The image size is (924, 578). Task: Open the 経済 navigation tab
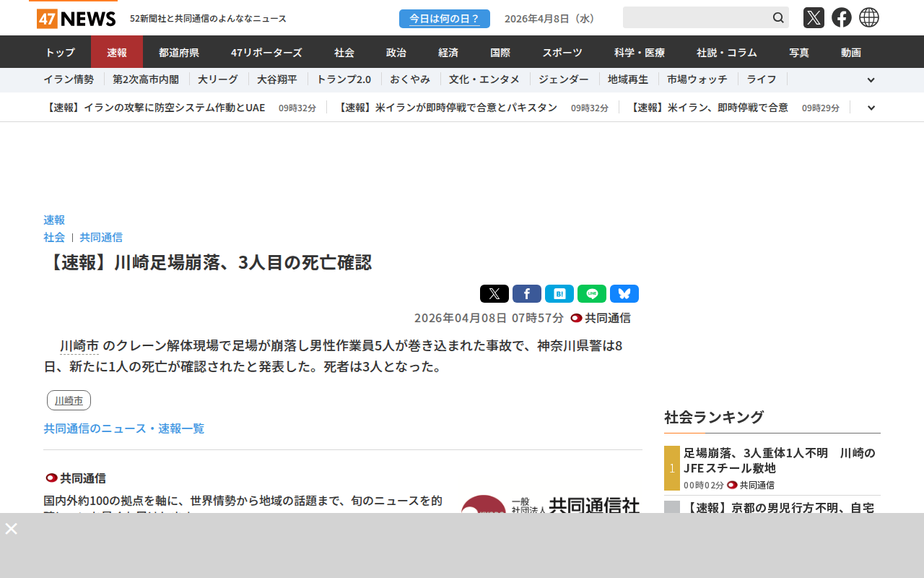pyautogui.click(x=448, y=52)
